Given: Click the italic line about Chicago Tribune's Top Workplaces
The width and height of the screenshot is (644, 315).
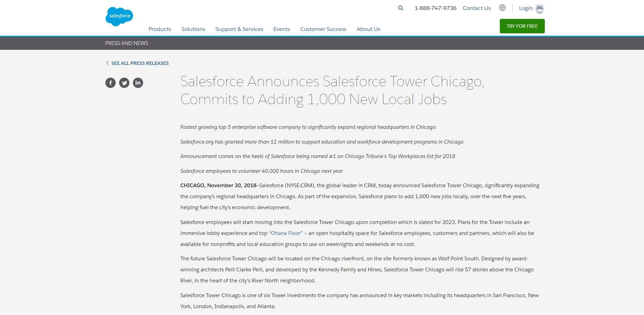Looking at the screenshot, I should 318,156.
